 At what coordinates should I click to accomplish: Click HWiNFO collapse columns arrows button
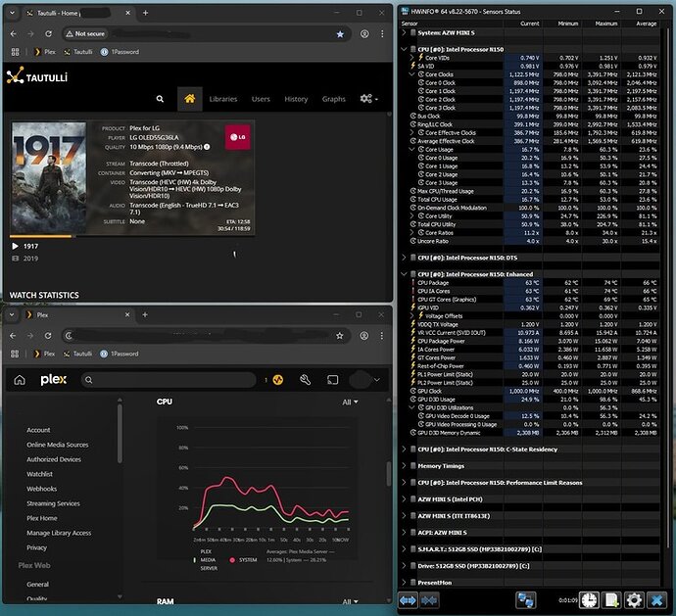pos(429,600)
